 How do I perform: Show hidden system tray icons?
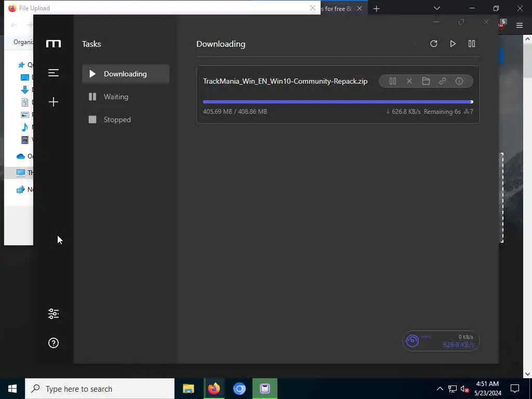440,389
